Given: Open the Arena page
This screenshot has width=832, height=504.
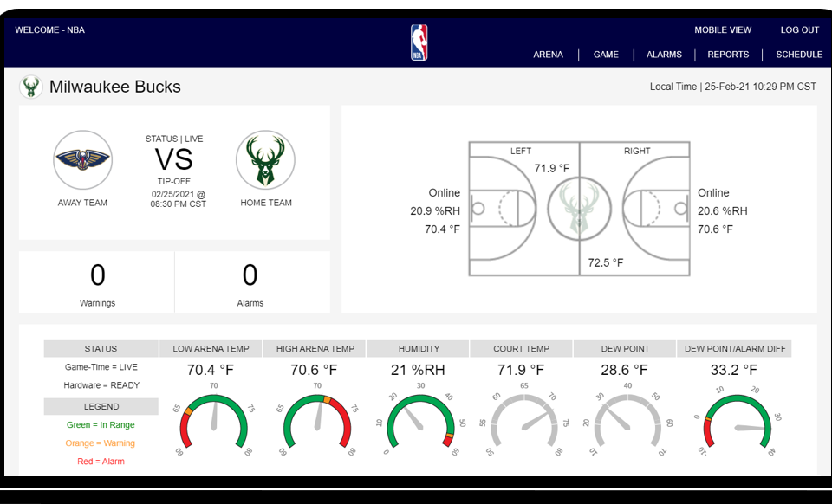Looking at the screenshot, I should [x=548, y=55].
